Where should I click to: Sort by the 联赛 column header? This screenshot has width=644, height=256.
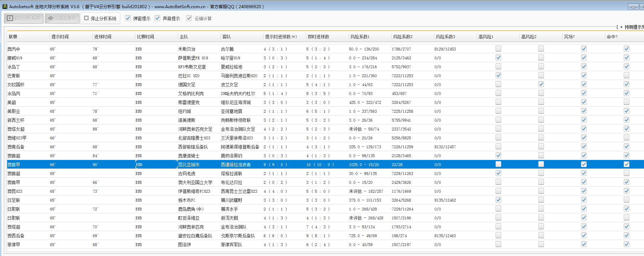(x=13, y=37)
